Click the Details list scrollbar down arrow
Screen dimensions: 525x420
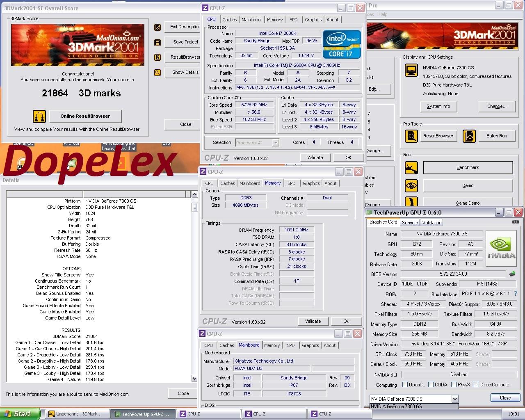[194, 378]
